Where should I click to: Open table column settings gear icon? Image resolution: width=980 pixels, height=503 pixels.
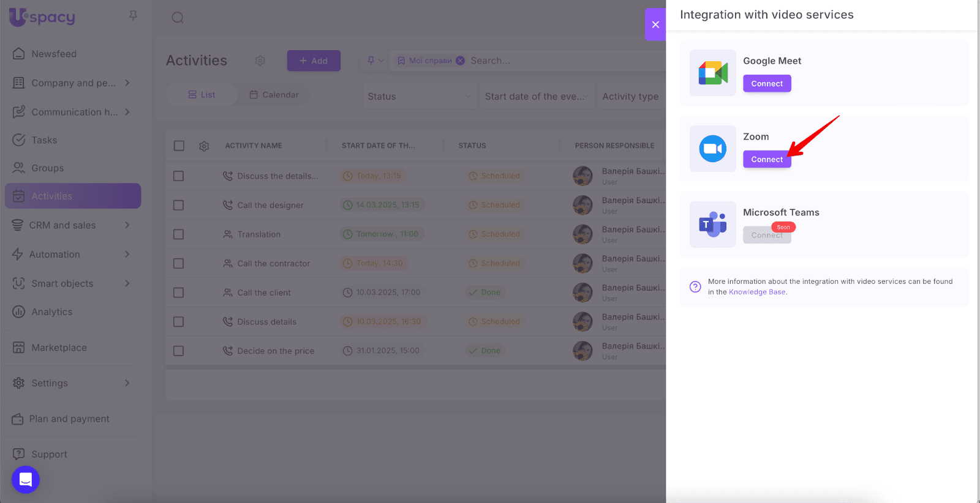coord(205,146)
